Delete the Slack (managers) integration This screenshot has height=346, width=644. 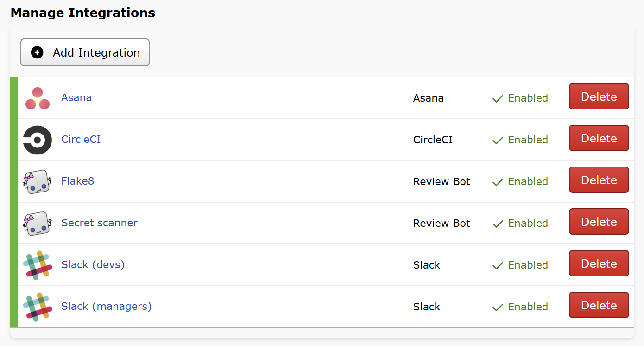tap(599, 305)
